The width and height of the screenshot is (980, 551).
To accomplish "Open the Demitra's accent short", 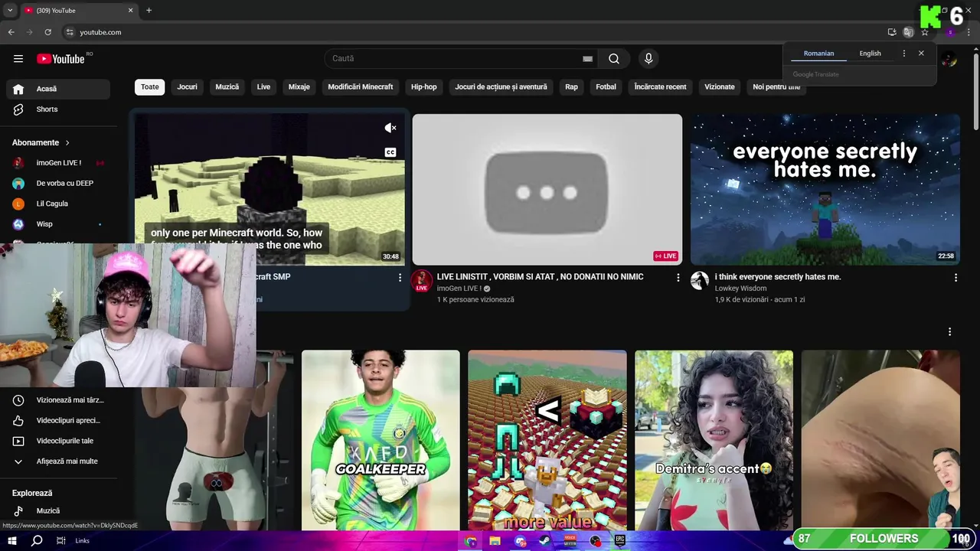I will (714, 440).
